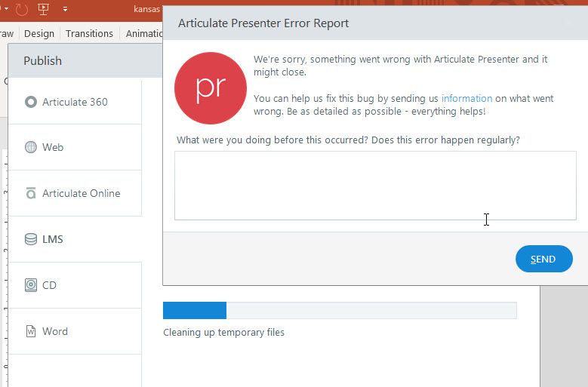The width and height of the screenshot is (588, 387).
Task: Click the Articulate 360 ring icon
Action: coord(31,102)
